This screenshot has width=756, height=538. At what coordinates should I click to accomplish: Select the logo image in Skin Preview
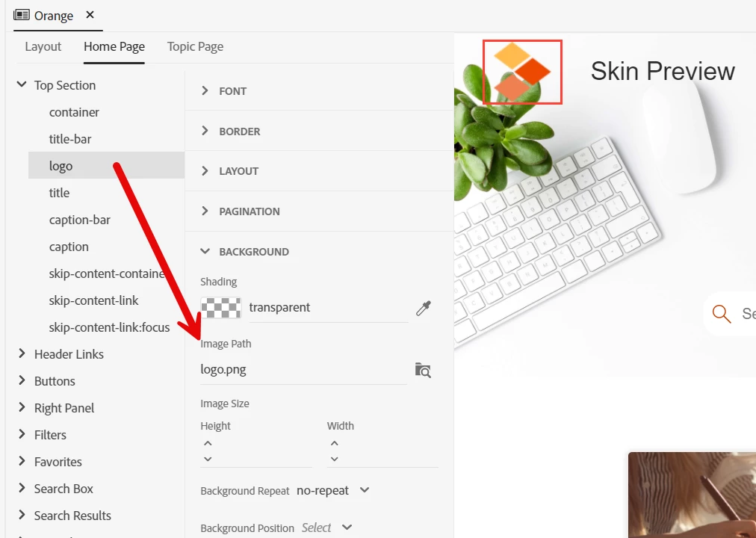point(522,72)
